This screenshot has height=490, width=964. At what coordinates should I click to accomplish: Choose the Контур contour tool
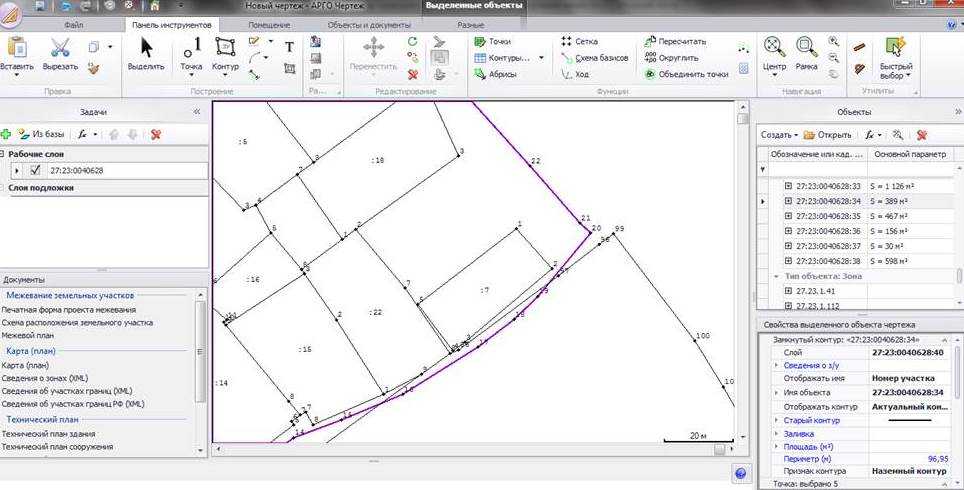(226, 55)
